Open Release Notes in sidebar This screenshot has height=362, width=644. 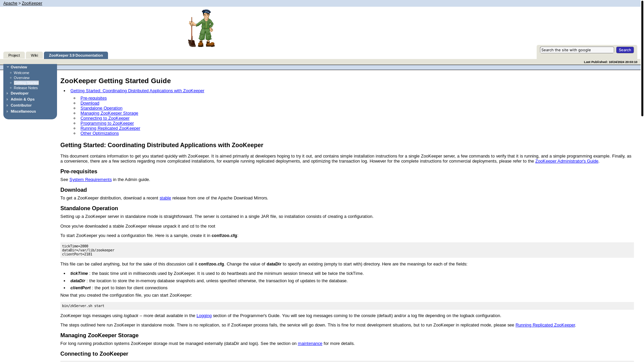click(x=25, y=88)
